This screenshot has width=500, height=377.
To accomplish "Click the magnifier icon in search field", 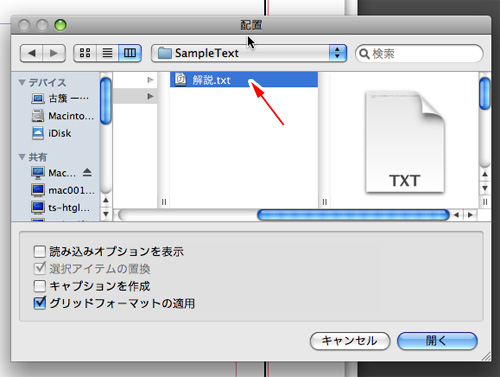I will click(x=364, y=54).
